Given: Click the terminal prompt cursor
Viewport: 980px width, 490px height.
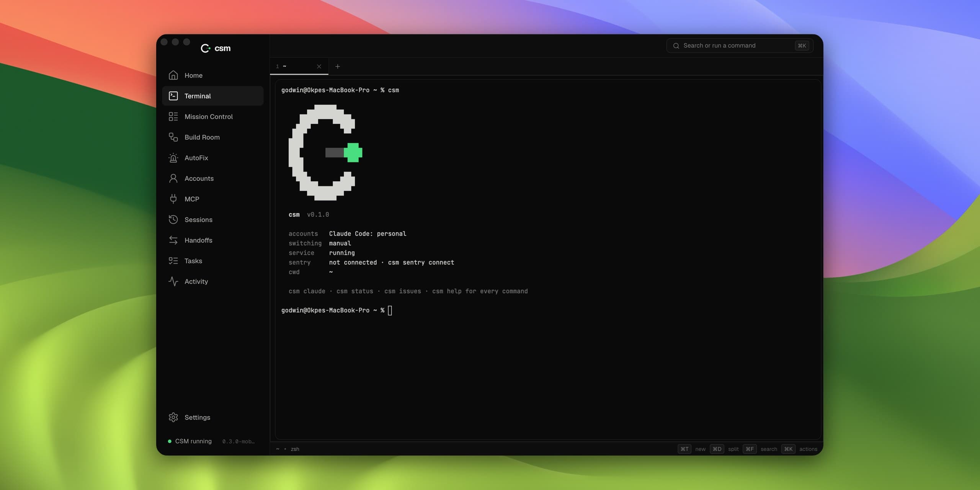Looking at the screenshot, I should [390, 310].
